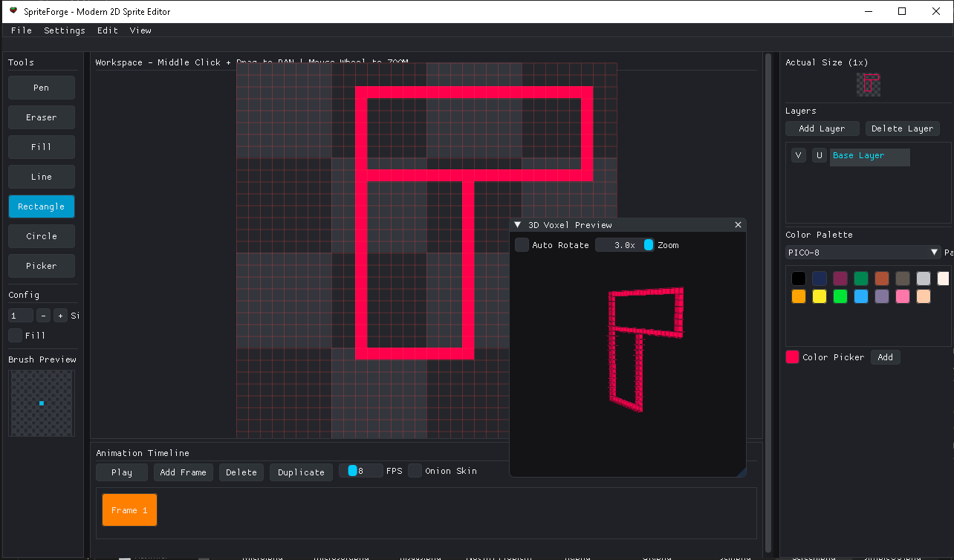Open the File menu
954x560 pixels.
[22, 30]
